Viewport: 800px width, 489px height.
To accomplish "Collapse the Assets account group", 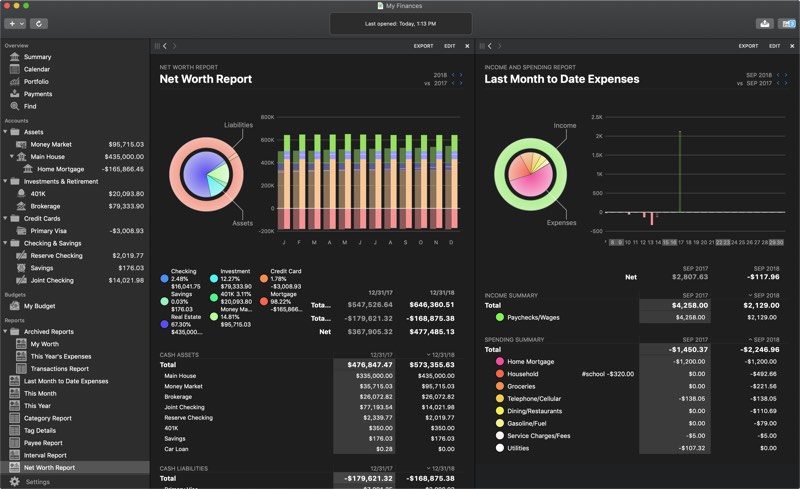I will coord(6,132).
